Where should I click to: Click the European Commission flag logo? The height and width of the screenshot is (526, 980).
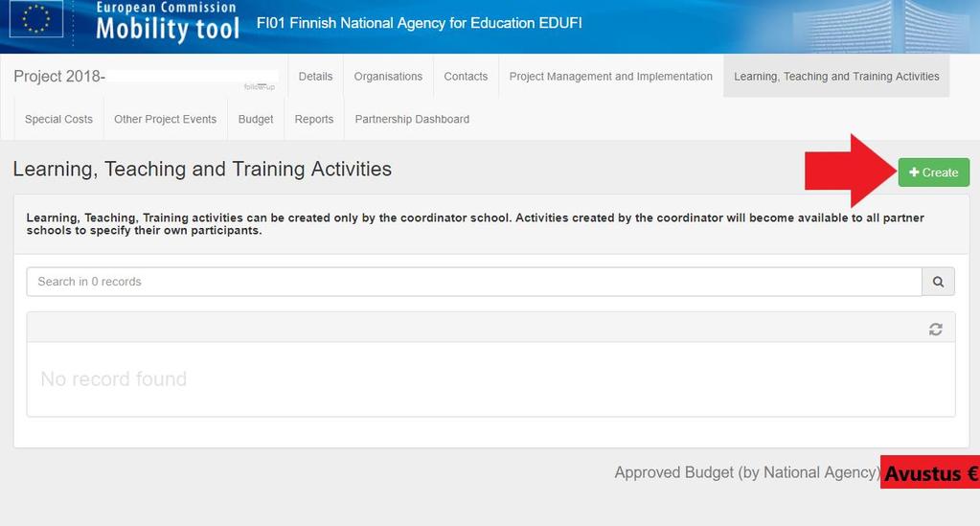click(x=36, y=19)
